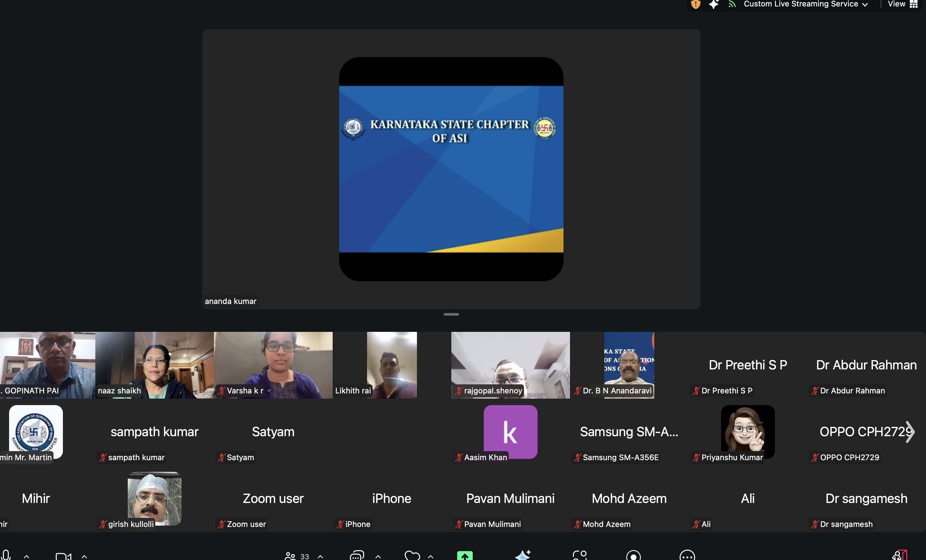Click the shared Karnataka State Chapter slide
Screen dimensions: 926x560
(x=451, y=169)
